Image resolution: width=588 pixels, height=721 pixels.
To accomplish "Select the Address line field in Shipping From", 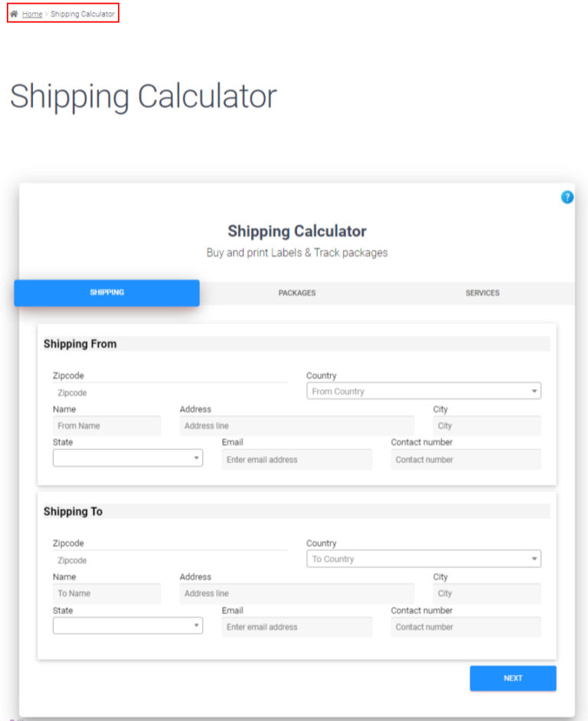I will [297, 425].
